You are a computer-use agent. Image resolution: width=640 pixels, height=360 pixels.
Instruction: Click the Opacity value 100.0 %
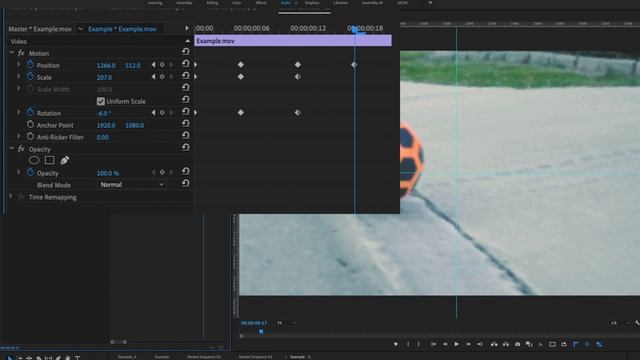coord(108,173)
